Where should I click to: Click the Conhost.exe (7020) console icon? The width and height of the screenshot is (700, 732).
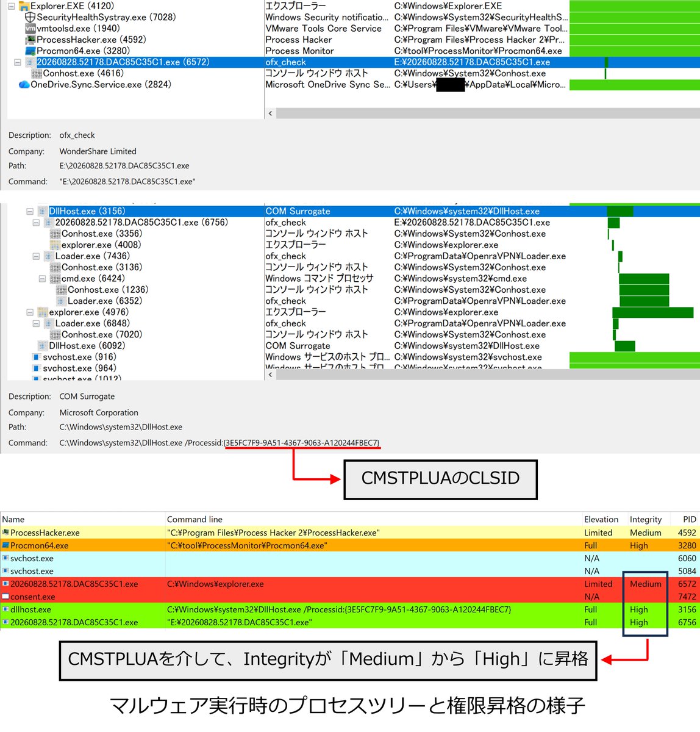(55, 335)
